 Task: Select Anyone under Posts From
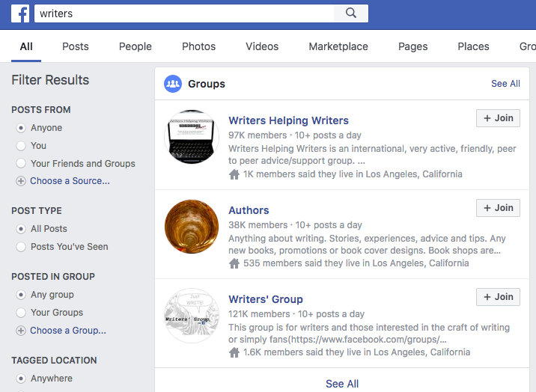click(21, 128)
